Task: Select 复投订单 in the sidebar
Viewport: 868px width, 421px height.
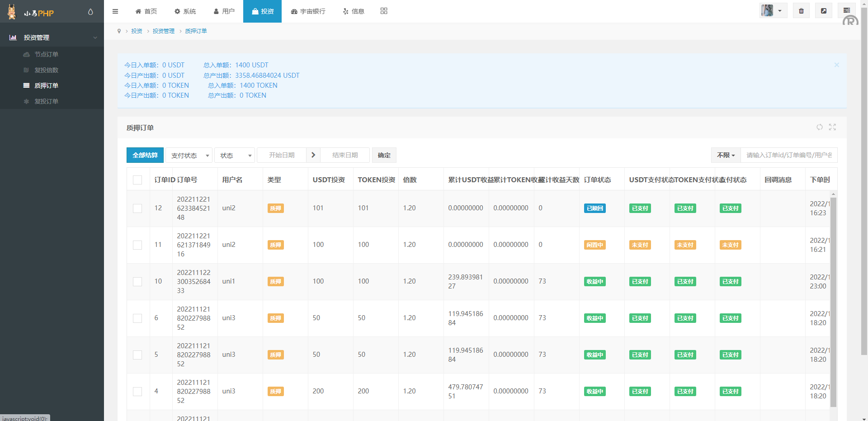Action: (46, 101)
